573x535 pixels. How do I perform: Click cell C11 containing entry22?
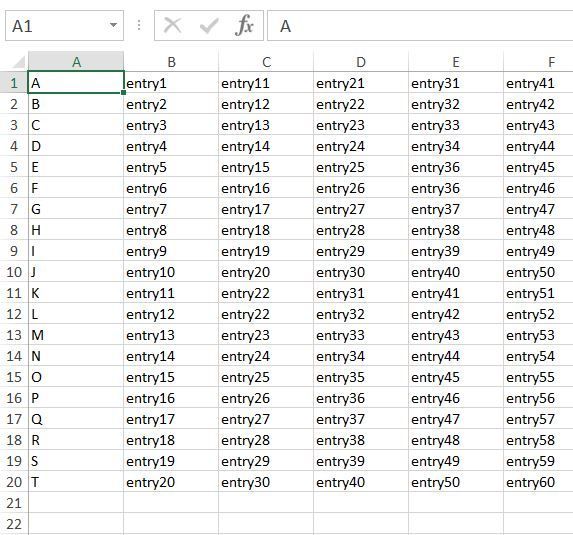(x=266, y=292)
